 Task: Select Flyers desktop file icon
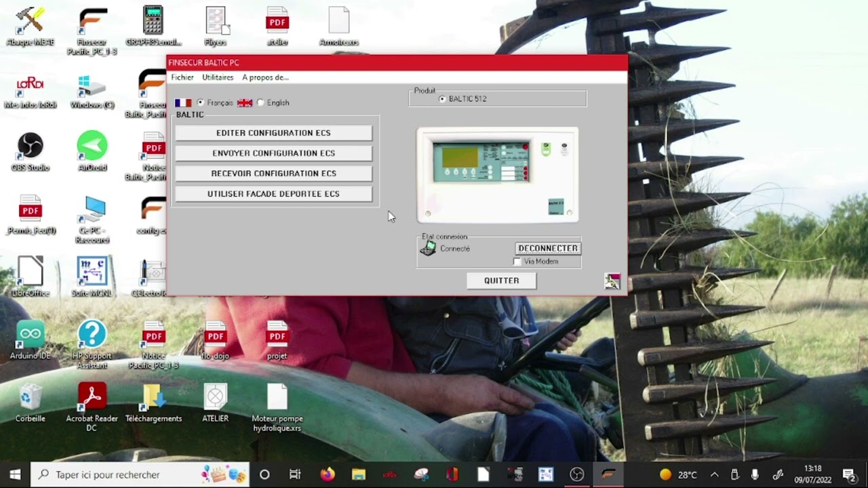coord(216,26)
